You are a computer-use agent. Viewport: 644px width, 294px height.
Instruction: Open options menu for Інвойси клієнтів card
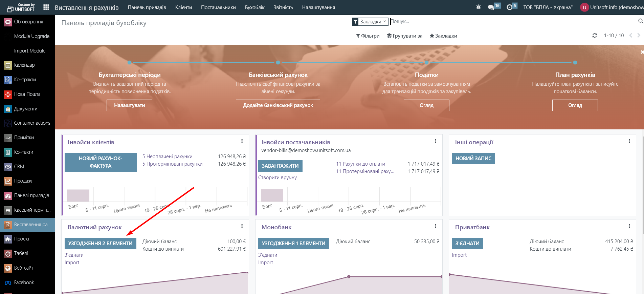tap(242, 141)
